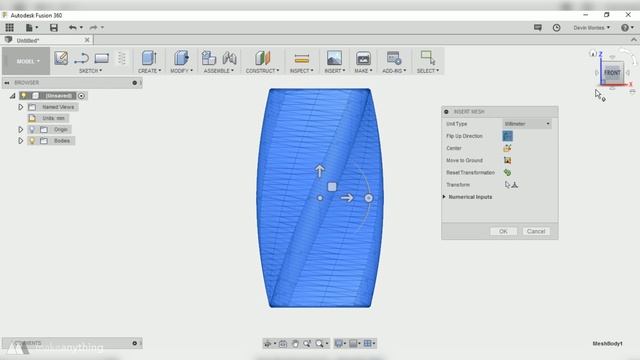The image size is (640, 360).
Task: Select the sketch Line tool icon
Action: (x=81, y=58)
